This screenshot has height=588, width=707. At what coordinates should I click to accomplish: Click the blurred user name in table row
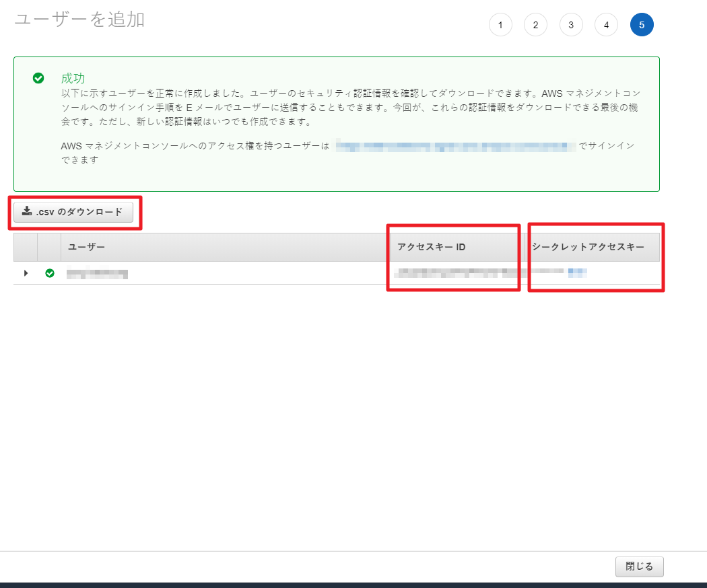97,274
